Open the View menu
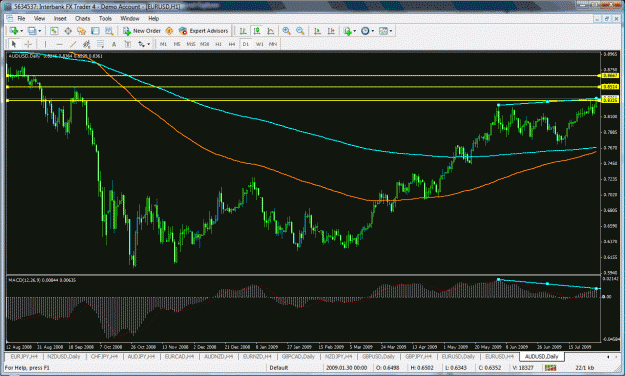The height and width of the screenshot is (376, 625). pos(39,18)
